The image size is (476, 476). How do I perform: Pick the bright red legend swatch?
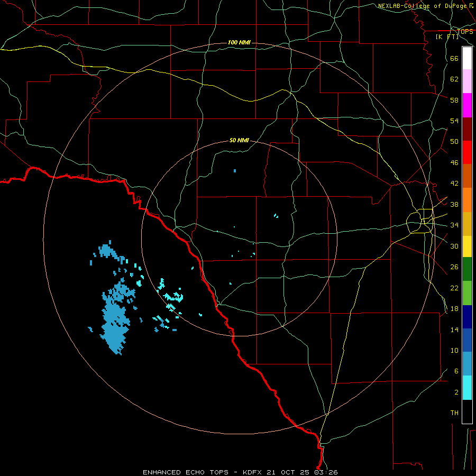[467, 152]
